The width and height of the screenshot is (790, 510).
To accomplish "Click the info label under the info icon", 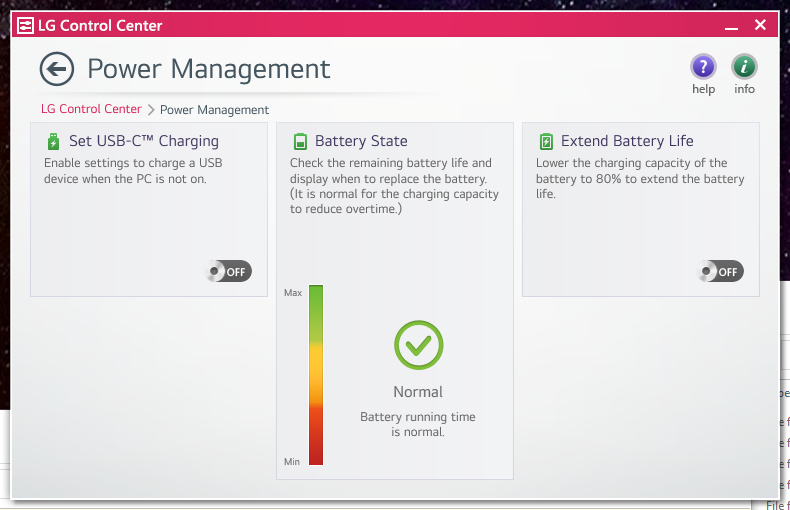I will (x=744, y=89).
